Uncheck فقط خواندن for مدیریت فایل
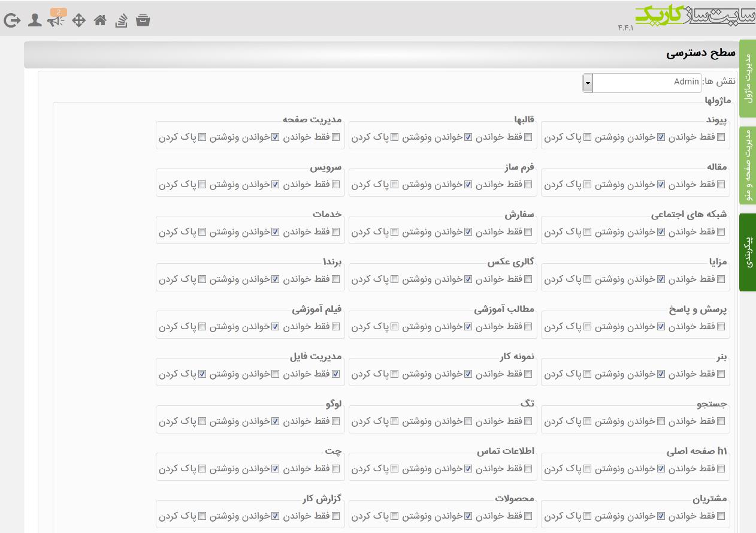This screenshot has height=533, width=756. (x=336, y=374)
